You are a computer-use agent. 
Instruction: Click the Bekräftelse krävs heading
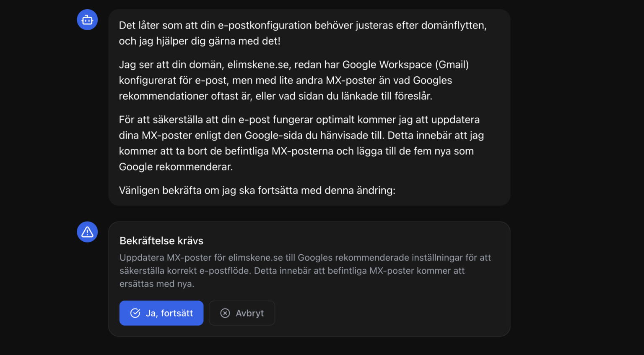coord(161,241)
